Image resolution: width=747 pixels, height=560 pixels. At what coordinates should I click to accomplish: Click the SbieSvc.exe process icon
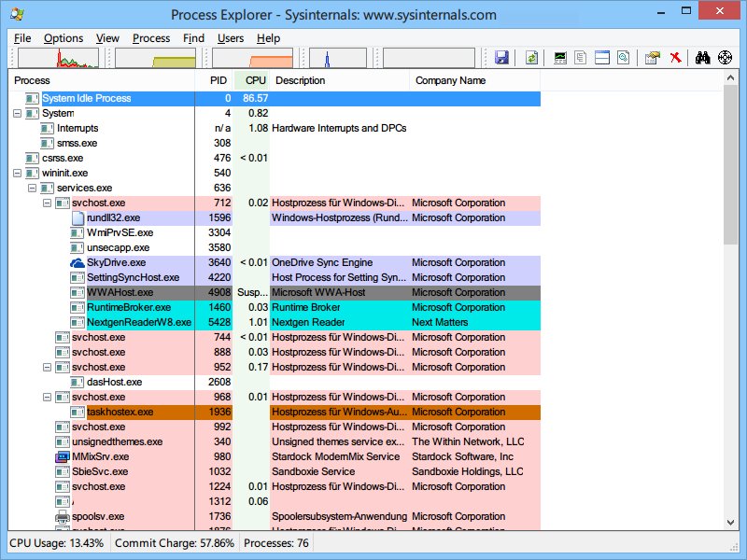[x=63, y=471]
